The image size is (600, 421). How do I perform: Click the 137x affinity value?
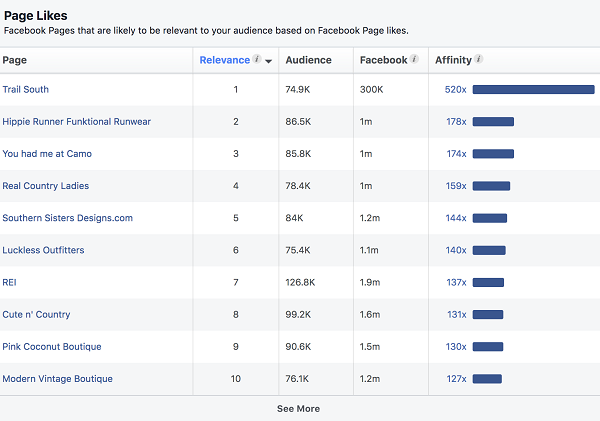click(457, 282)
